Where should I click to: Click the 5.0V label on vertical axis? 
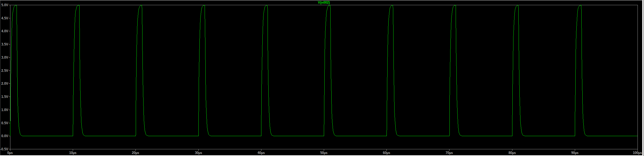point(5,5)
